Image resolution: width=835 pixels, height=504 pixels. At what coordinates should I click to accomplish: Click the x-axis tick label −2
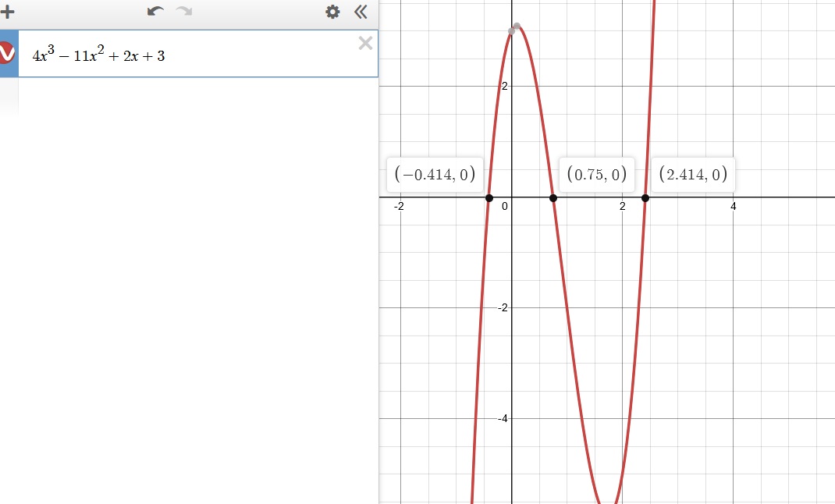coord(399,207)
